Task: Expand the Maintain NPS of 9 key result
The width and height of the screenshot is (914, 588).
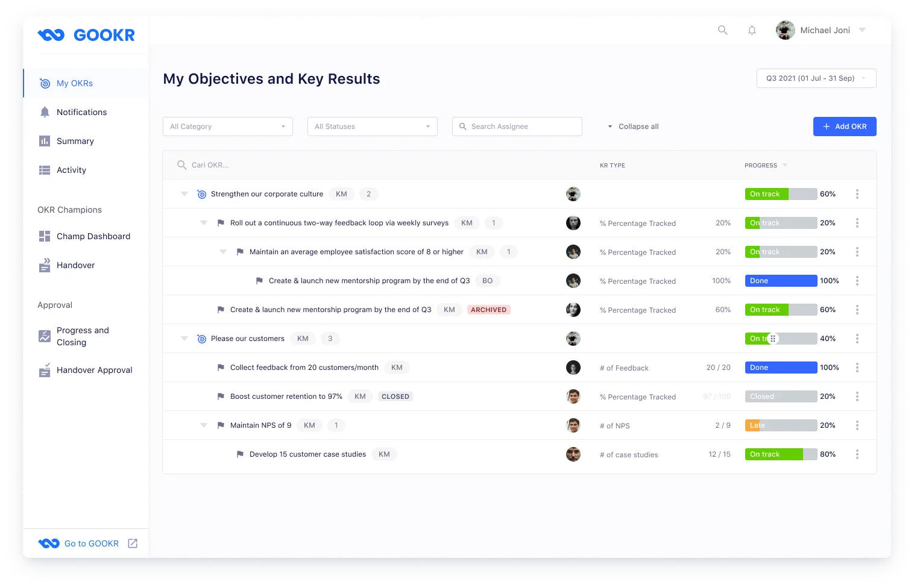Action: pyautogui.click(x=204, y=425)
